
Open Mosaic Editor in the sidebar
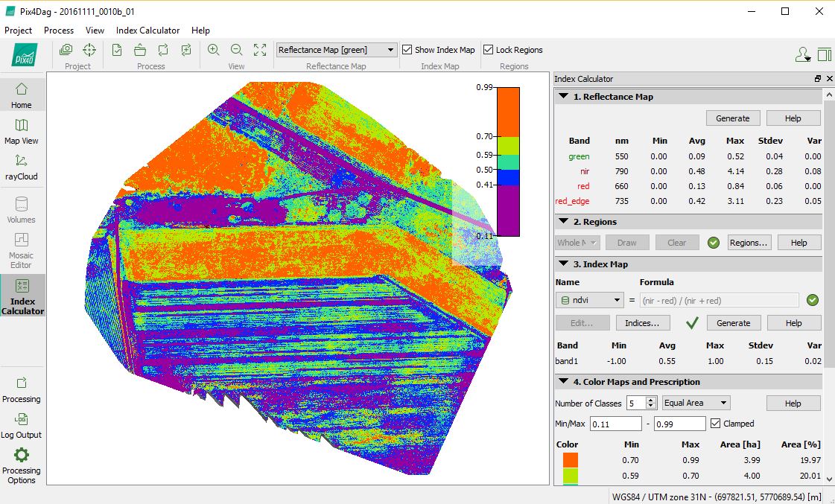22,251
